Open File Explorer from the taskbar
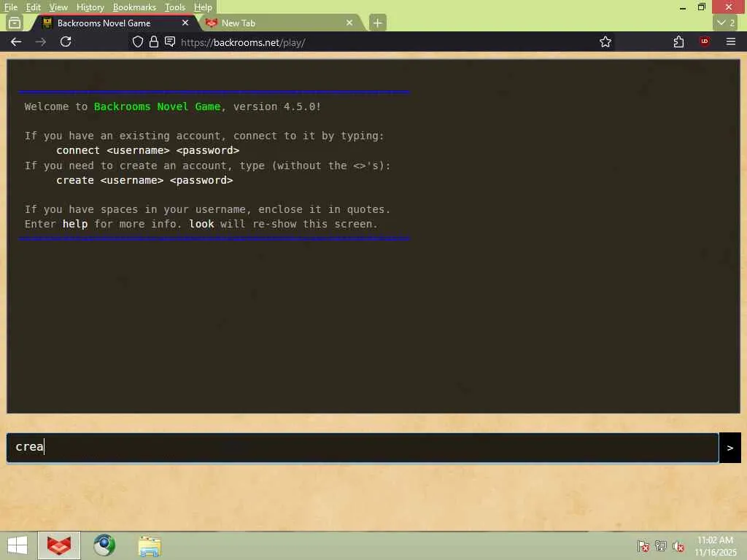 pyautogui.click(x=150, y=545)
